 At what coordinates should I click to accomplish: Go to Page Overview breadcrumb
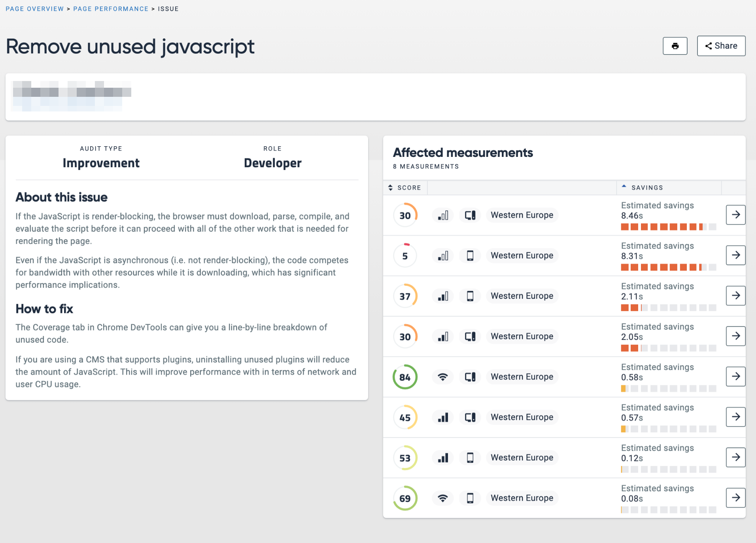click(34, 9)
